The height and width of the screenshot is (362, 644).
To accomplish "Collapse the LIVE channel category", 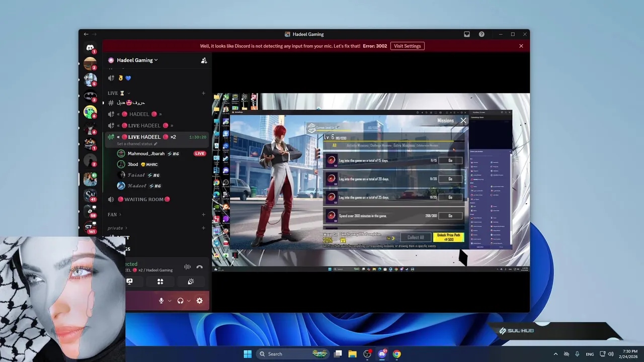I will pyautogui.click(x=119, y=93).
